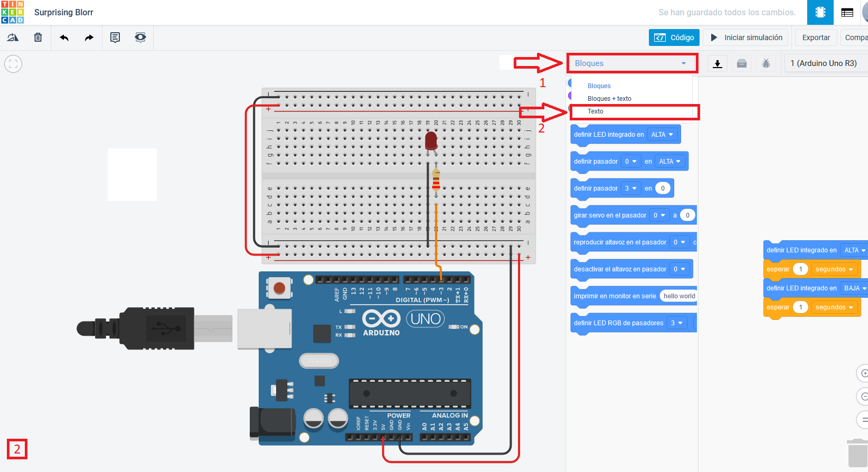868x472 pixels.
Task: Click the Código button
Action: 674,37
